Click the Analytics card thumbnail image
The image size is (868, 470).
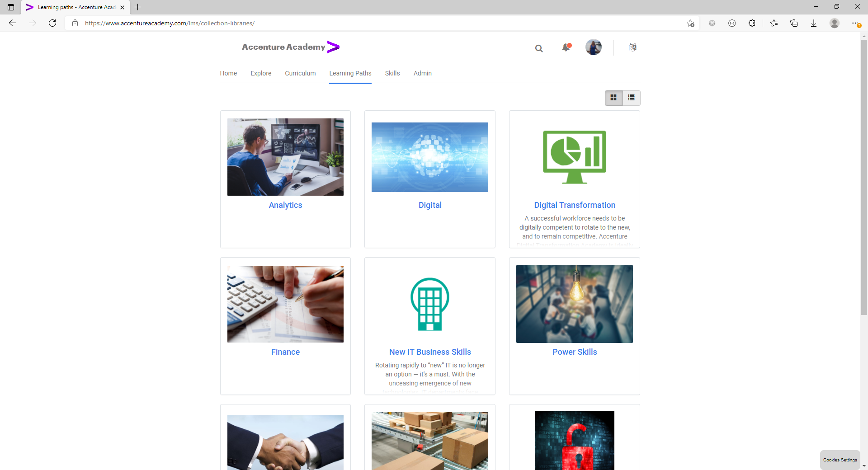285,157
